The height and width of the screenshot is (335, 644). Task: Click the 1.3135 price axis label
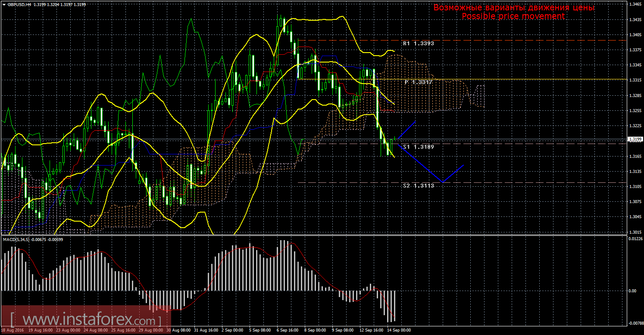(635, 171)
